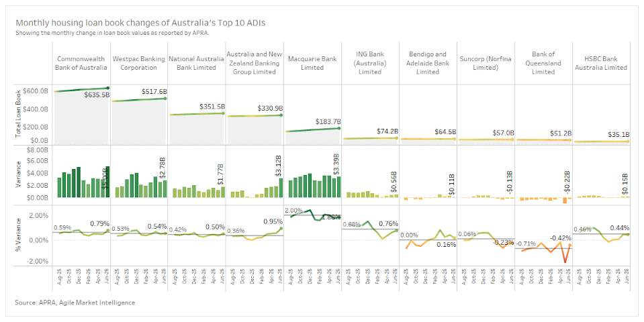Click the 0.54% Westpac percent variance label

[x=157, y=226]
